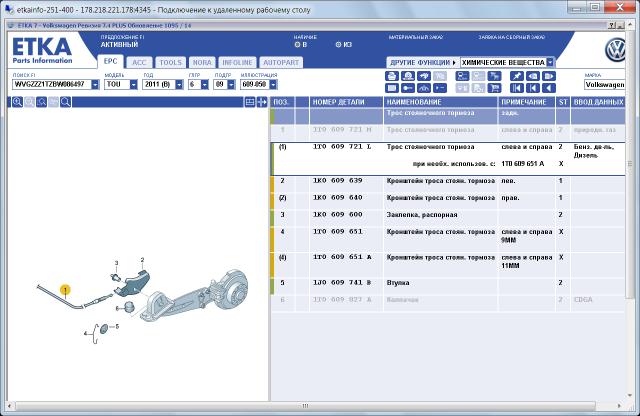The height and width of the screenshot is (416, 640).
Task: Click the ВВОД.ДАННЫХ column header
Action: (598, 102)
